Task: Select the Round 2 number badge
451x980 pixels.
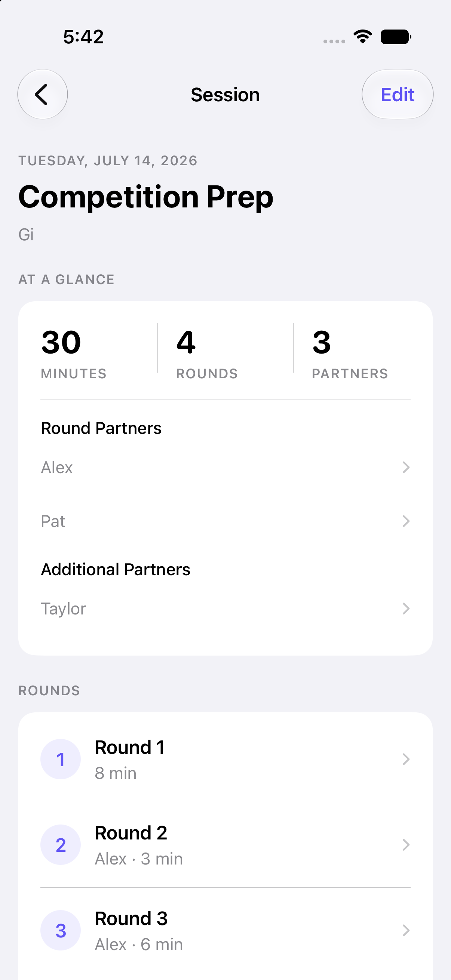Action: [x=61, y=845]
